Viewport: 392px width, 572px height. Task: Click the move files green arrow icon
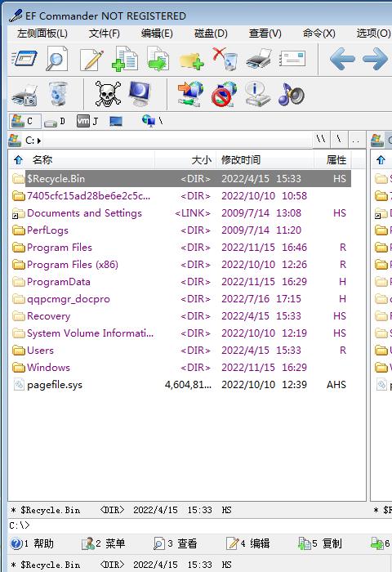click(x=158, y=58)
